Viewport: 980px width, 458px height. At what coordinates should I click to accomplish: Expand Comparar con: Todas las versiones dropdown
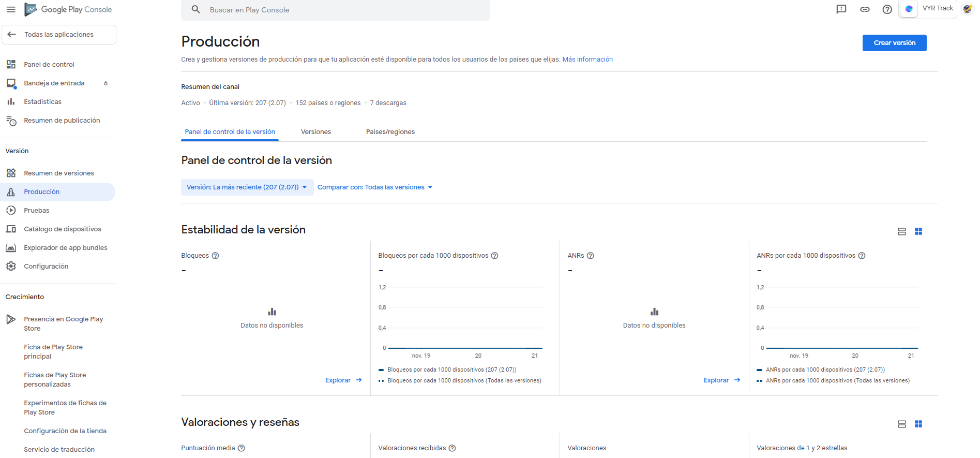tap(374, 187)
